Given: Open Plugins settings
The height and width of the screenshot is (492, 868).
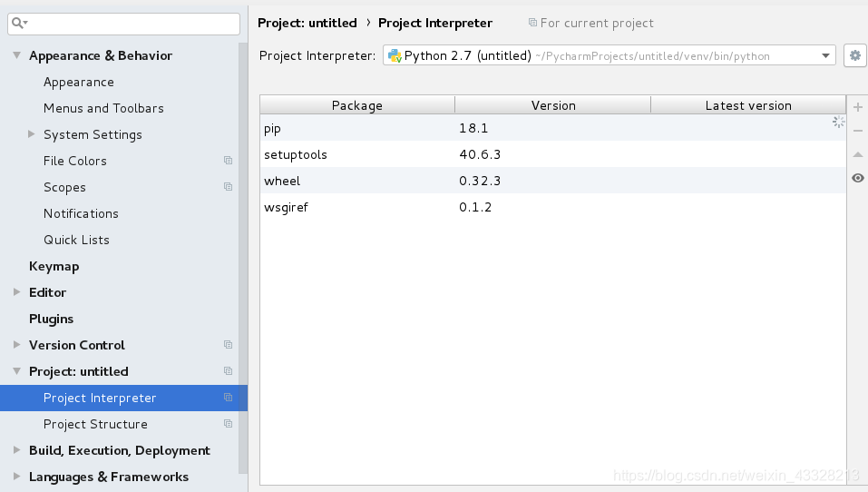Looking at the screenshot, I should coord(51,320).
